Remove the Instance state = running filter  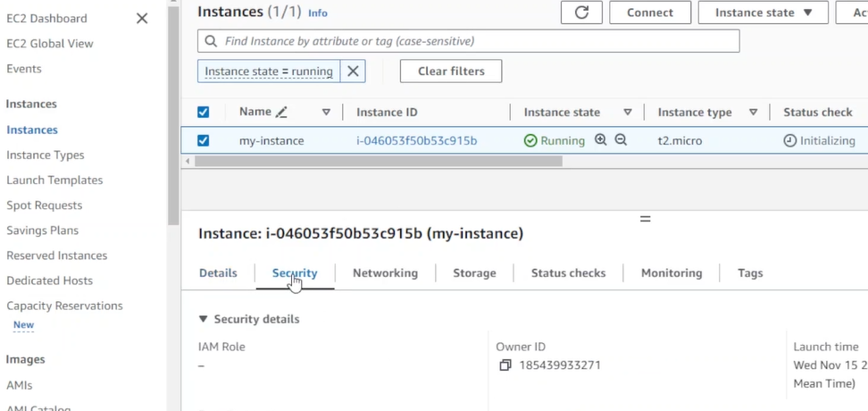click(x=353, y=71)
